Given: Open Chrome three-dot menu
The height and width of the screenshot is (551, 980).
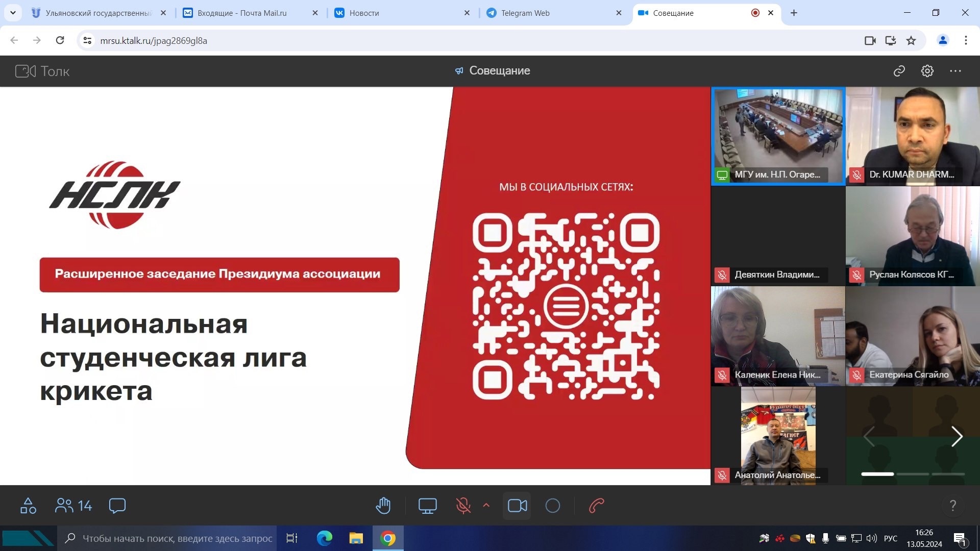Looking at the screenshot, I should pyautogui.click(x=966, y=40).
